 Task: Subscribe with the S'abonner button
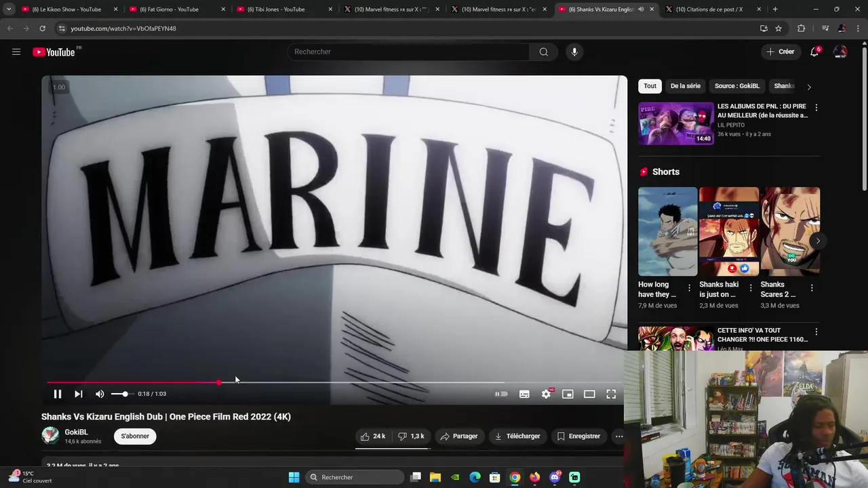pos(135,436)
